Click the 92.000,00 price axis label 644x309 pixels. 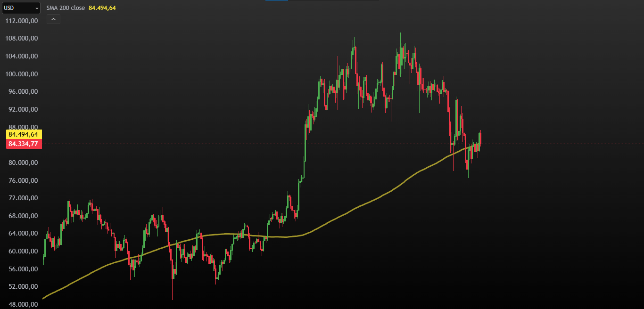pyautogui.click(x=23, y=109)
